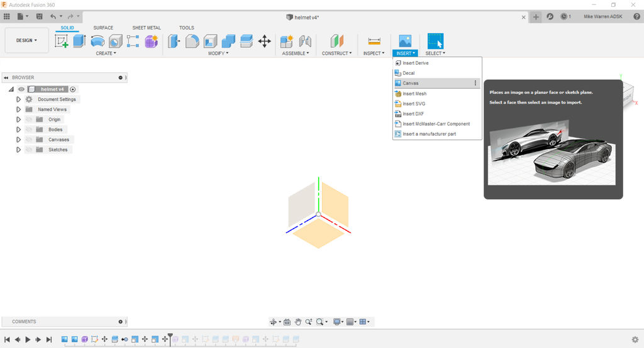The image size is (644, 348).
Task: Click the timeline position marker
Action: click(x=170, y=339)
